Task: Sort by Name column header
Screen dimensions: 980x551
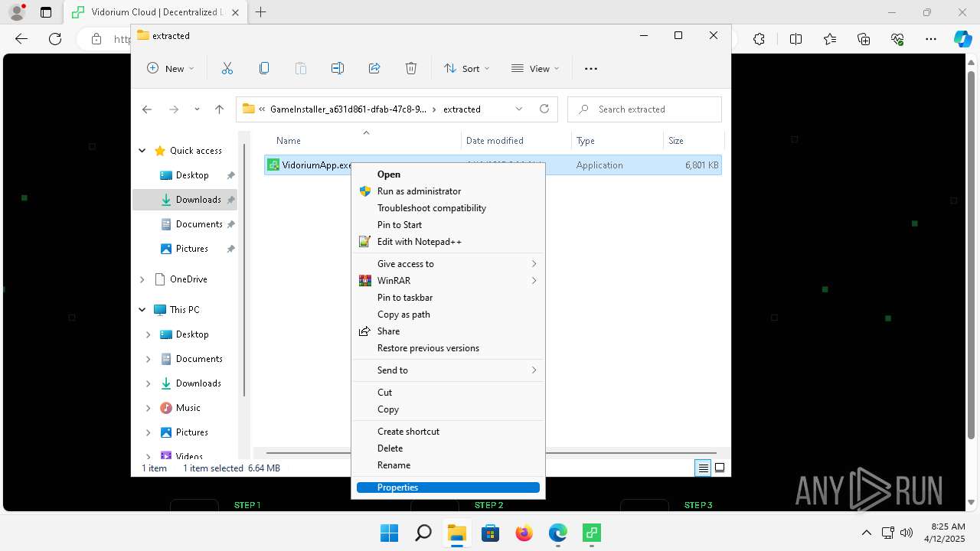Action: [x=364, y=141]
